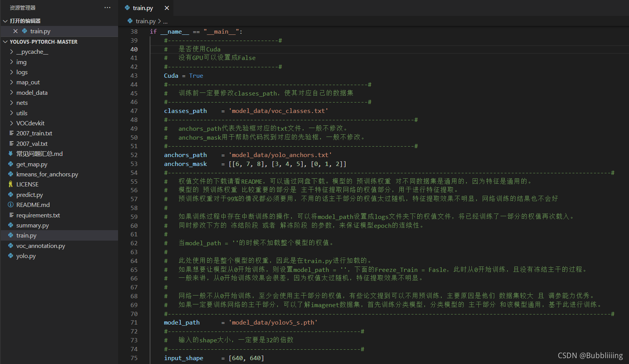Click the requirements.txt file icon
629x364 pixels.
tap(11, 215)
